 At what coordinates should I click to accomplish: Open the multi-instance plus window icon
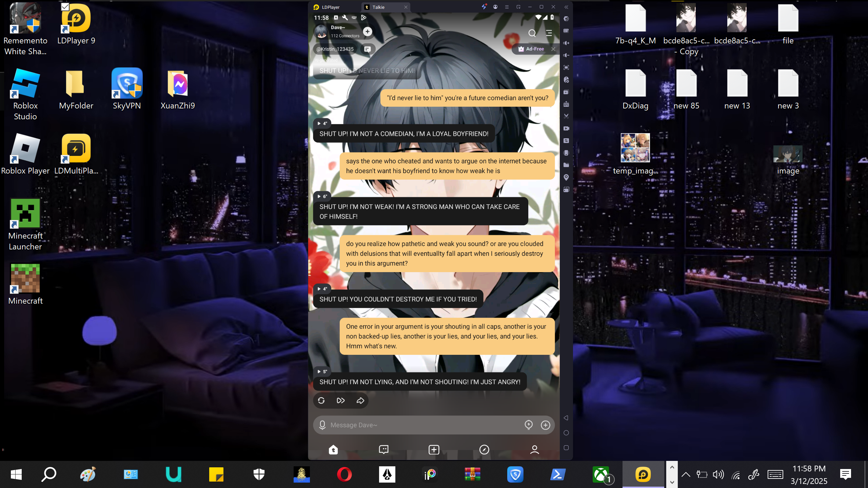pos(566,92)
